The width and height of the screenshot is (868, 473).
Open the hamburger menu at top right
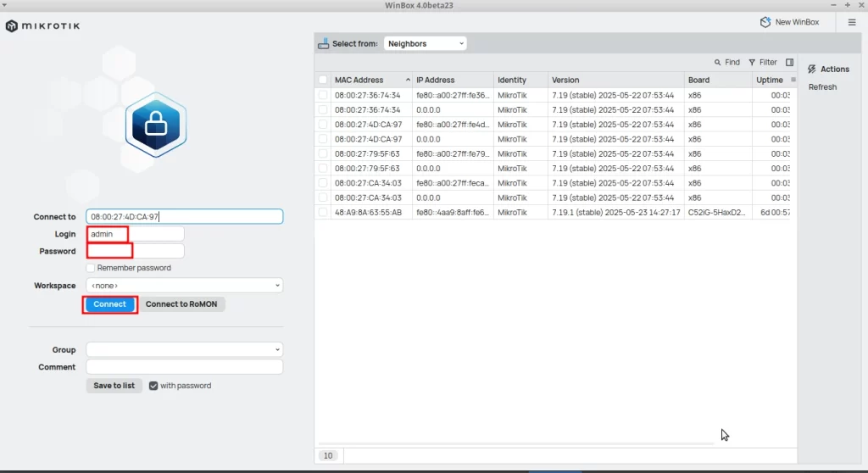pos(852,22)
